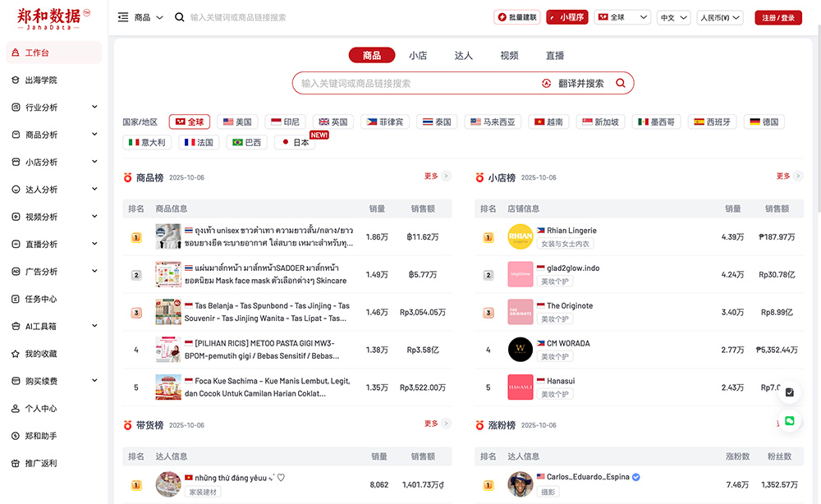Click the translate icon in search box
Screen dimensions: 821x504
547,83
